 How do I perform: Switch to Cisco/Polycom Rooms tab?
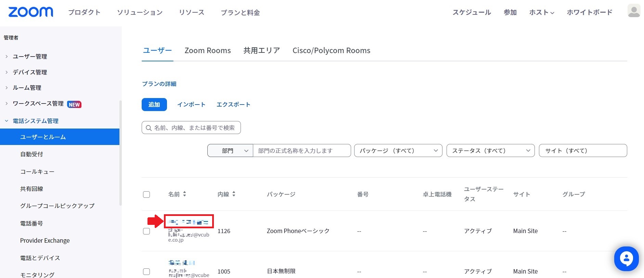click(x=331, y=50)
